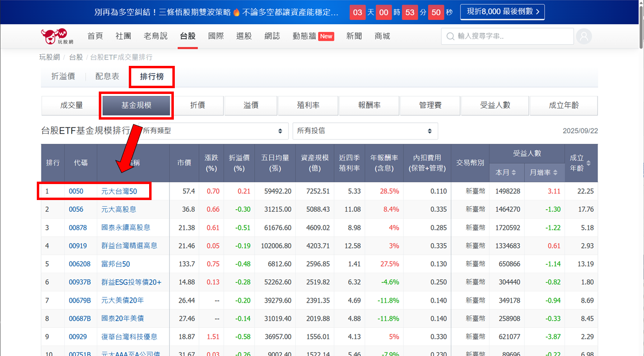Switch to the 排行榜 tab
The image size is (644, 356).
[152, 77]
